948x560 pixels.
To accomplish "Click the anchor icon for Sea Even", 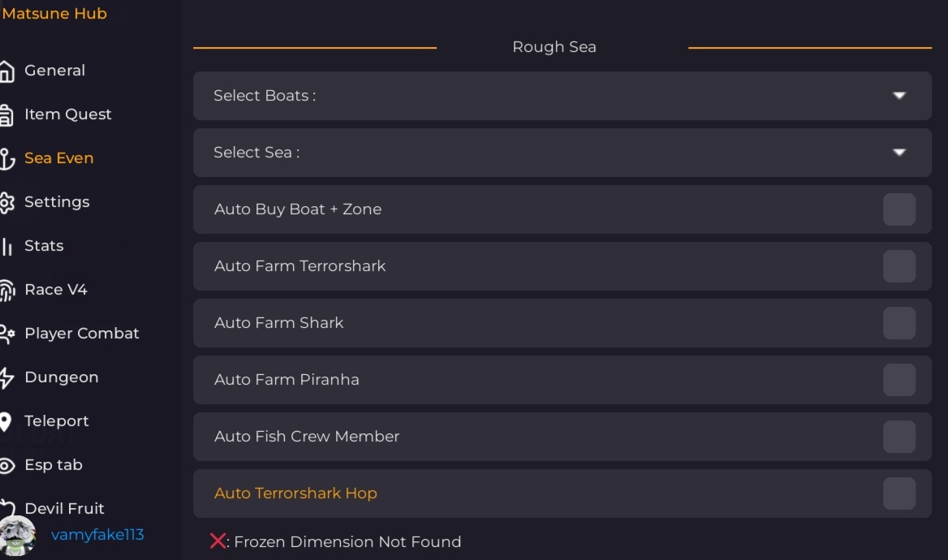I will [x=6, y=159].
